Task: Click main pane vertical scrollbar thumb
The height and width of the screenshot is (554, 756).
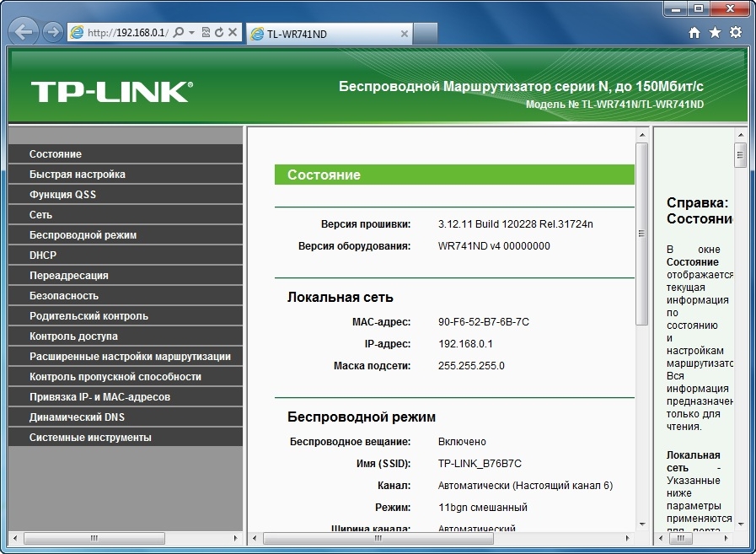Action: pos(641,234)
